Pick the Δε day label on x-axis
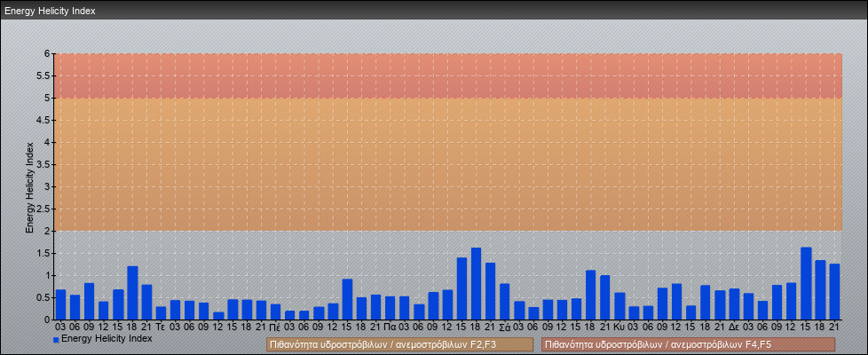 tap(734, 327)
